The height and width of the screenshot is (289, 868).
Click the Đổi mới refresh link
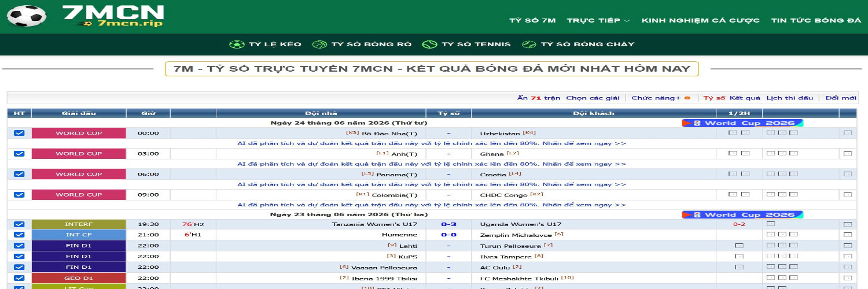[841, 98]
